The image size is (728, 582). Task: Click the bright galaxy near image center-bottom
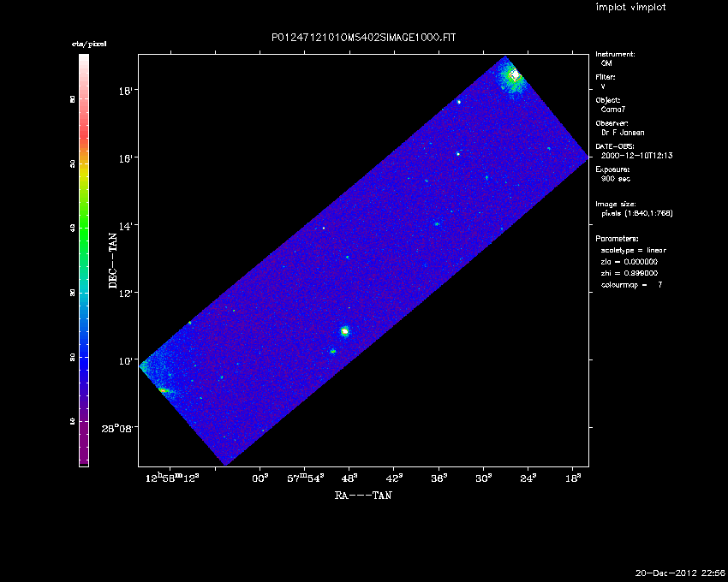point(345,330)
